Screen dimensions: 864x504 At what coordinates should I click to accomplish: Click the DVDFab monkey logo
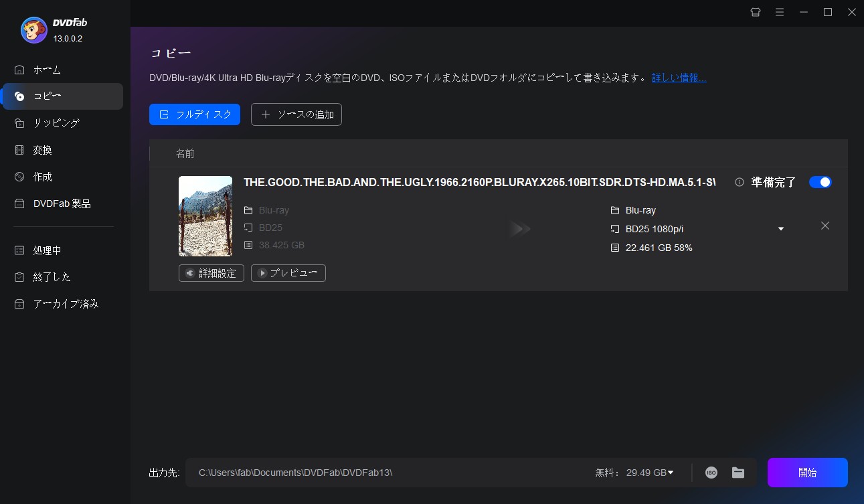[x=33, y=29]
